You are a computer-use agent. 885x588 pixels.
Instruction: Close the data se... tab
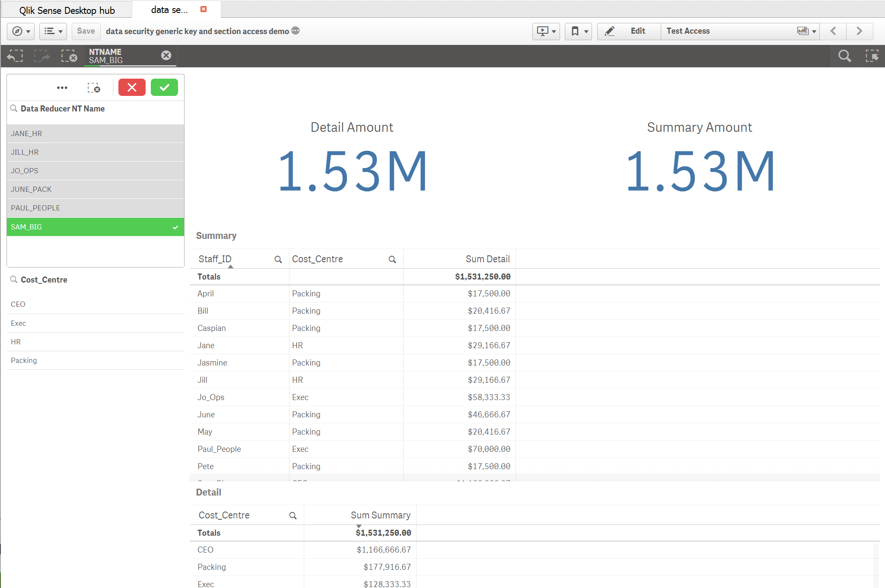tap(204, 9)
